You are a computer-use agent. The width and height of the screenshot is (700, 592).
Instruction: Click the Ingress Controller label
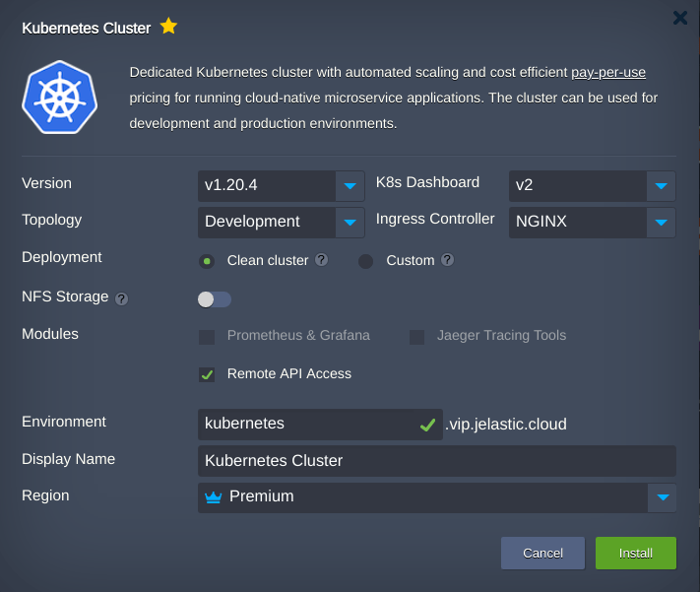coord(435,219)
